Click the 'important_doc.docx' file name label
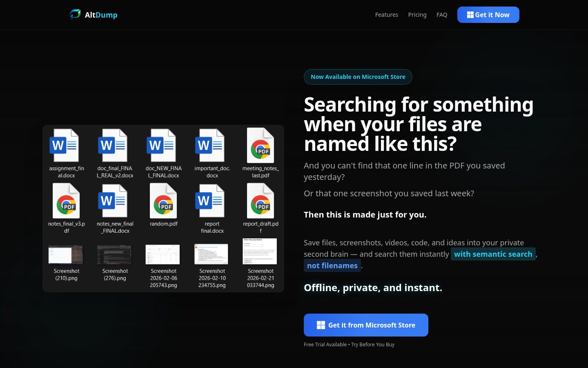 pos(212,172)
